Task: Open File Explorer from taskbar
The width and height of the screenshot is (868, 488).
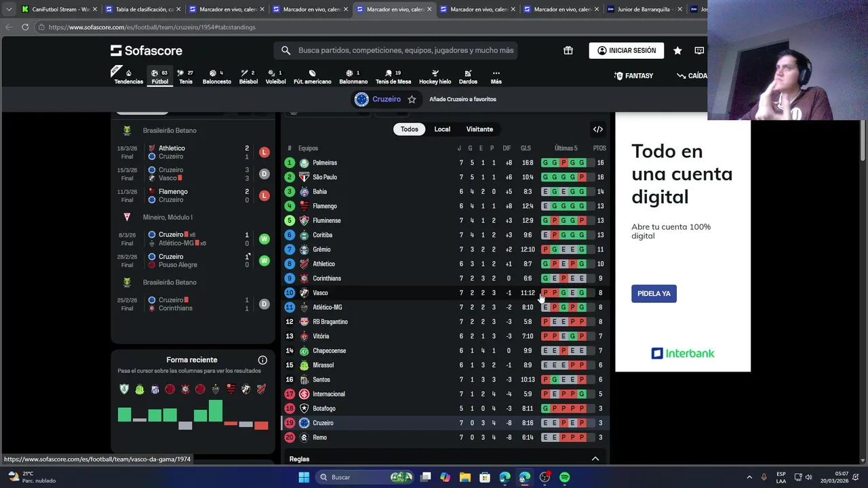Action: [465, 477]
